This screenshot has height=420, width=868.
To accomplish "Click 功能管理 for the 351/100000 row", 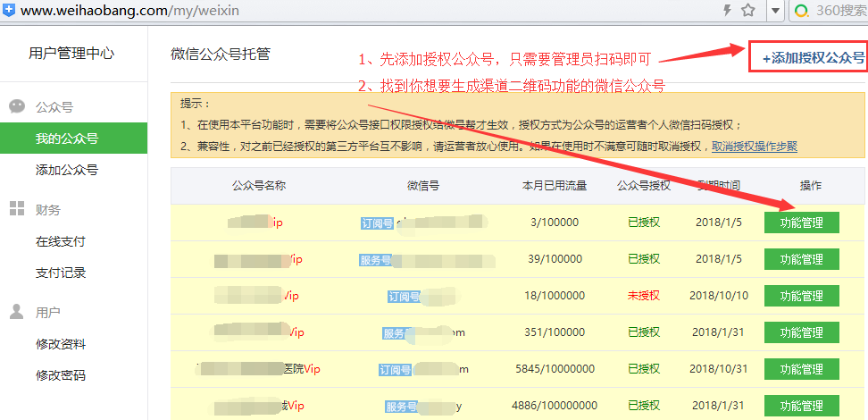I will tap(802, 332).
